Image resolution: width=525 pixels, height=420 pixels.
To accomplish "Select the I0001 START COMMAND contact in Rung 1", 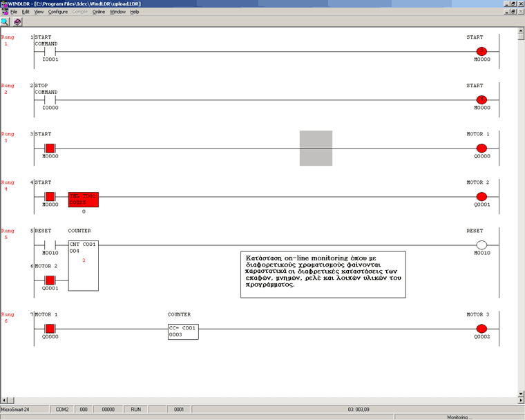I will pos(50,51).
